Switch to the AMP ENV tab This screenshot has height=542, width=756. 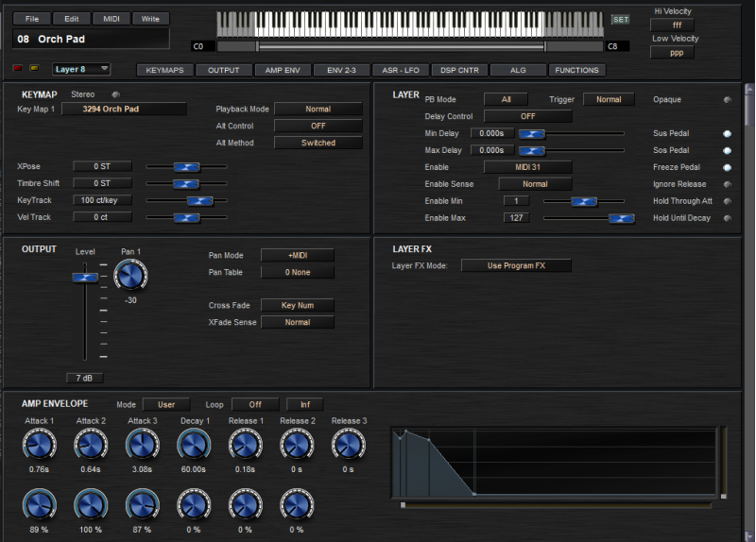coord(281,70)
